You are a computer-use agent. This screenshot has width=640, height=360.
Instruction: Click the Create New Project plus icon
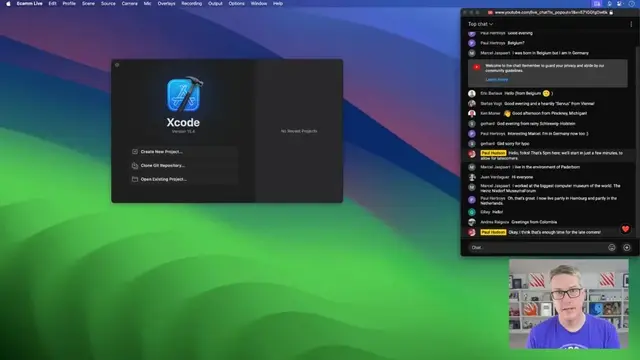[135, 151]
